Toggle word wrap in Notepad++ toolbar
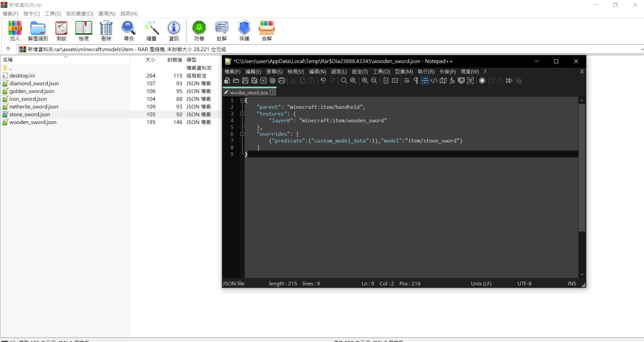The image size is (644, 342). (x=406, y=81)
